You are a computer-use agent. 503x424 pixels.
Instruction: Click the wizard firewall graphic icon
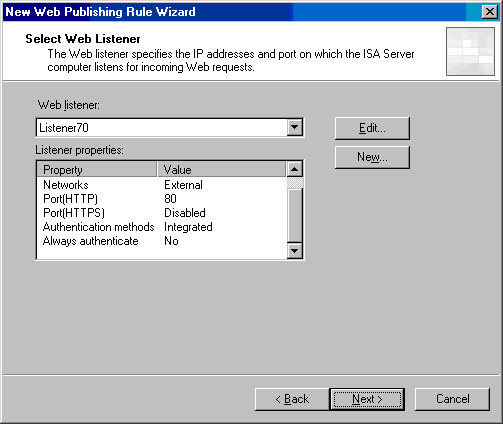[470, 52]
